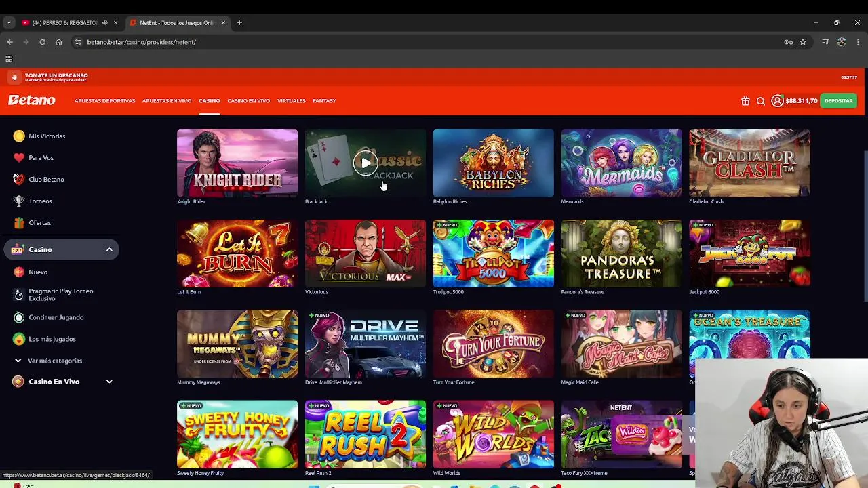This screenshot has height=488, width=868.
Task: Click the Betano logo
Action: click(31, 100)
